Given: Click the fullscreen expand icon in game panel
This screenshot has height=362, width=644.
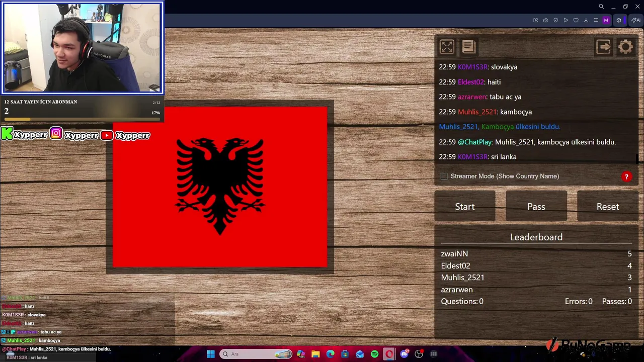Looking at the screenshot, I should point(447,47).
